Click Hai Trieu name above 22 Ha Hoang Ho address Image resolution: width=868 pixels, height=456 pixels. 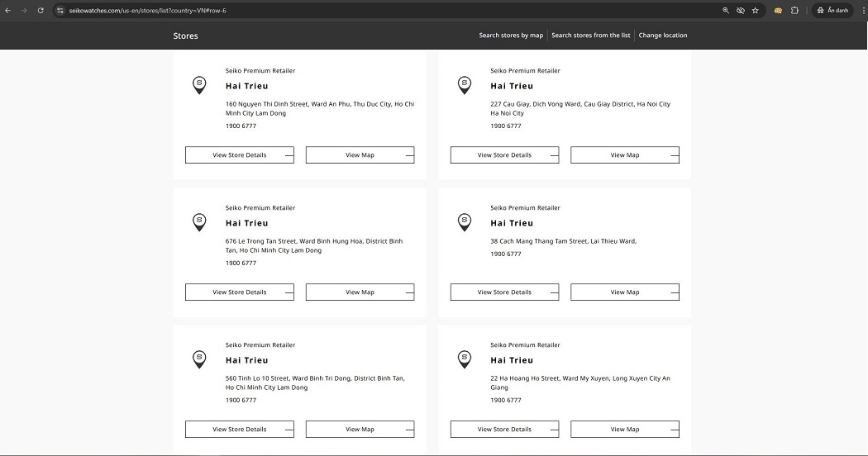[512, 360]
